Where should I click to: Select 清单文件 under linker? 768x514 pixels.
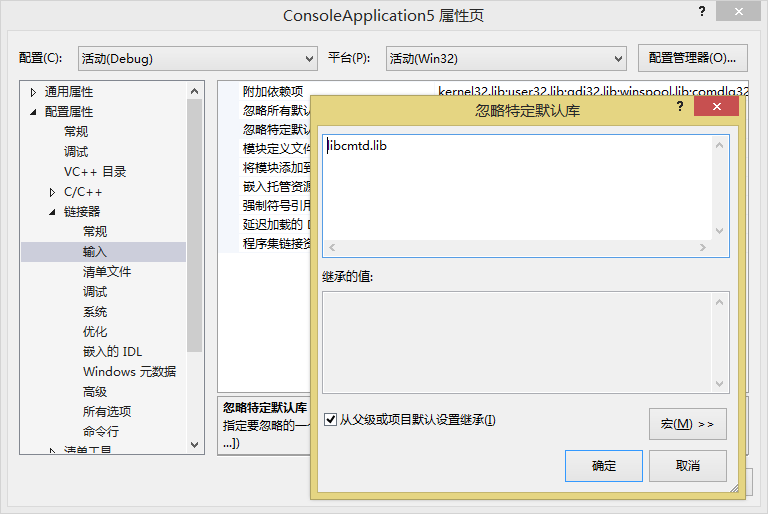[106, 272]
